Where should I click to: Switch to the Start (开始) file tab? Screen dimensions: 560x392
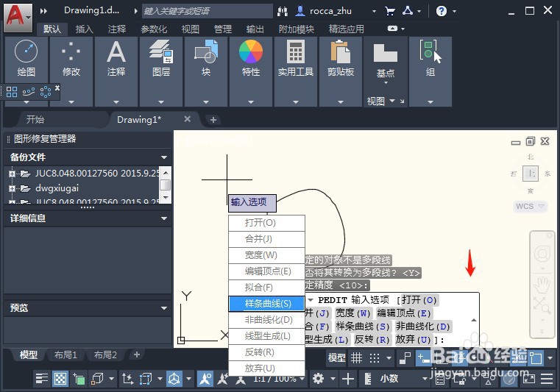(x=35, y=120)
